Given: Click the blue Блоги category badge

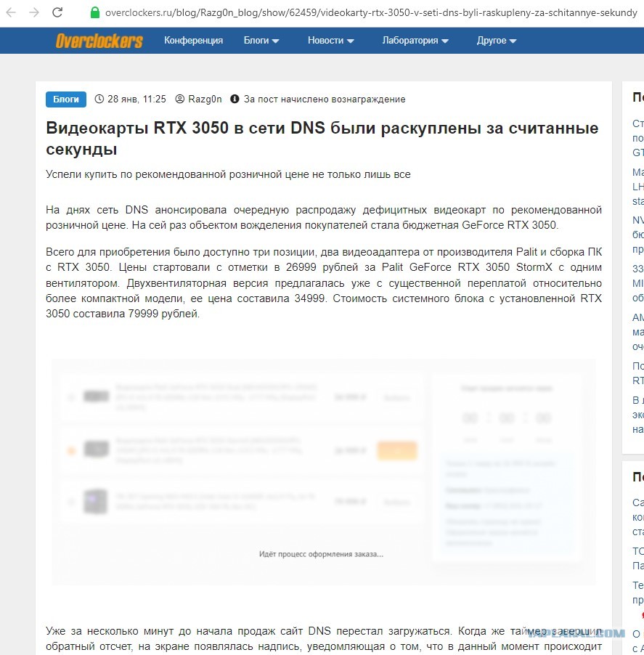Looking at the screenshot, I should (66, 99).
